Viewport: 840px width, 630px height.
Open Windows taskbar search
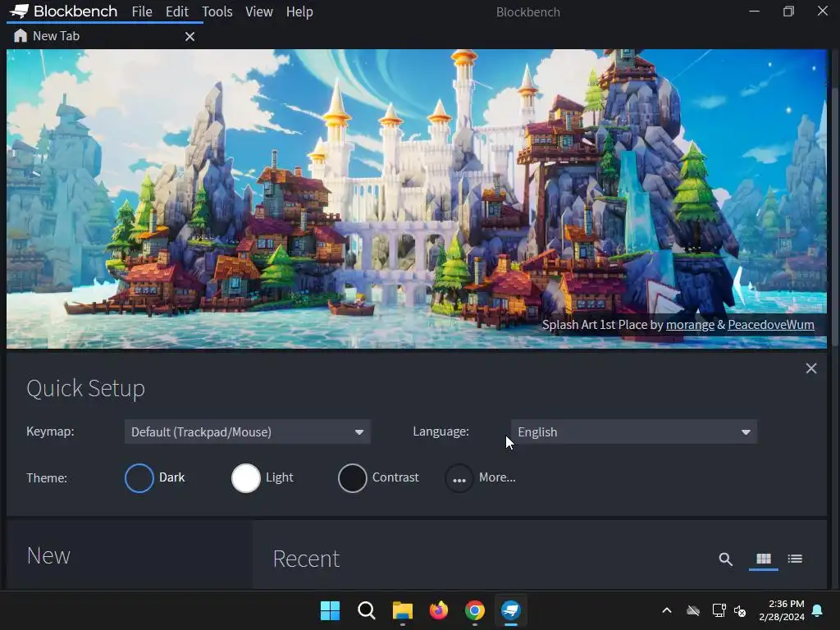367,610
